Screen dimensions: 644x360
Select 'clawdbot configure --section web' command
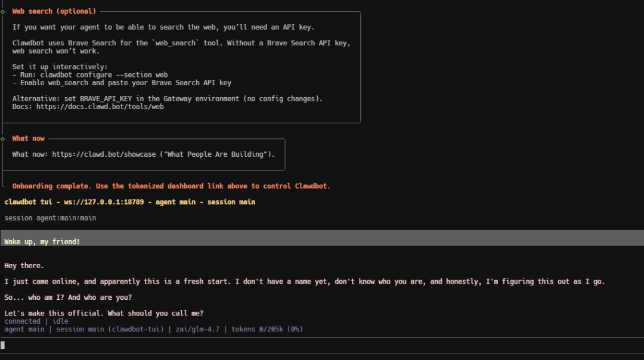click(104, 75)
